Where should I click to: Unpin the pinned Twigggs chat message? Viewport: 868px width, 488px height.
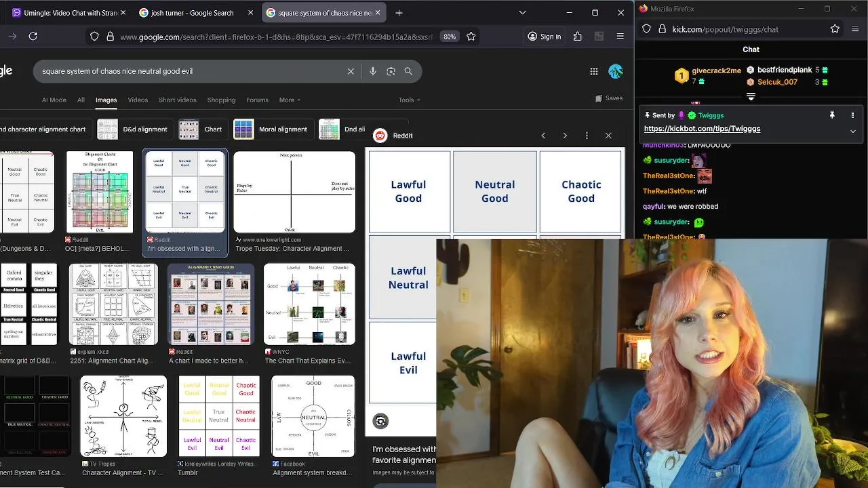832,115
